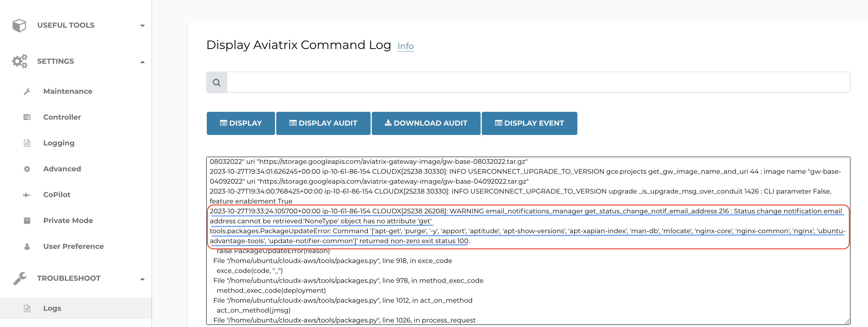Viewport: 868px width, 327px height.
Task: Select the Maintenance wrench icon
Action: [x=27, y=91]
